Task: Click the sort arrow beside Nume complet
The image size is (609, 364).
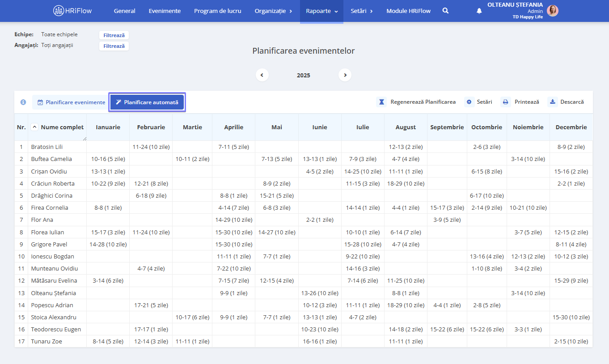Action: (35, 127)
